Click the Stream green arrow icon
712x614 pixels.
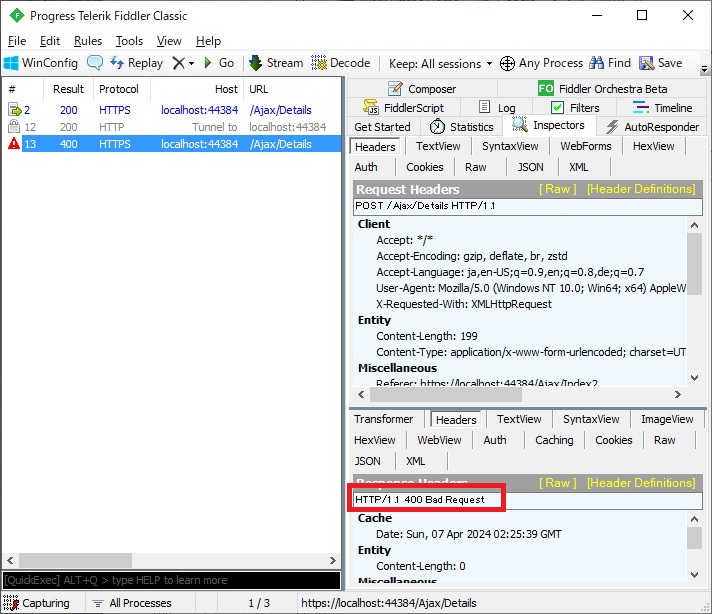point(256,63)
